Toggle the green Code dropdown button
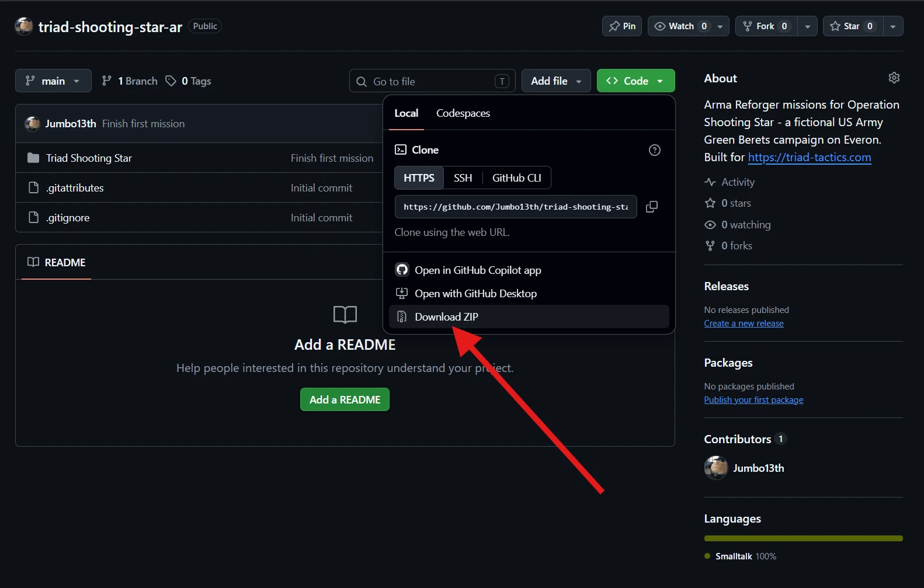 (635, 81)
